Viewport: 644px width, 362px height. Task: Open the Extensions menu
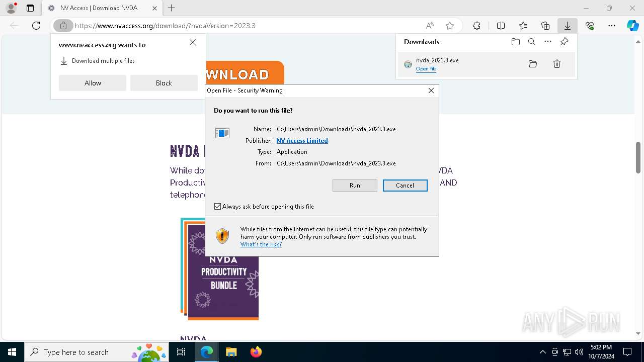(476, 26)
